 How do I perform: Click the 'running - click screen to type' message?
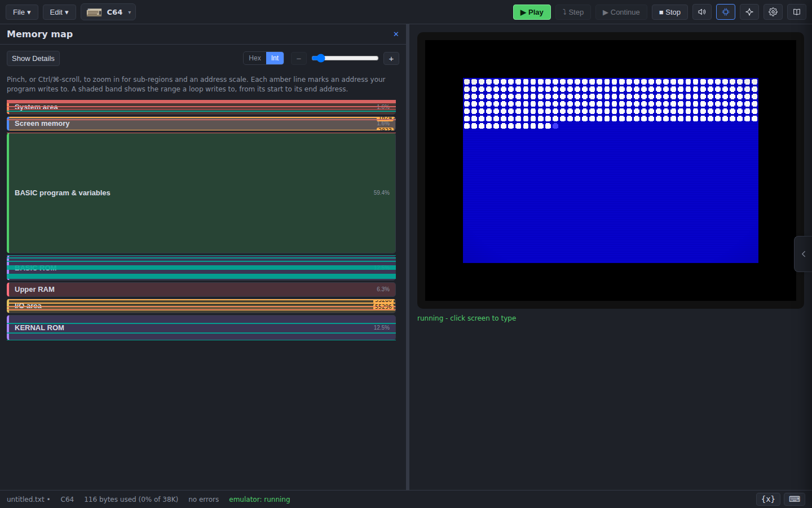(x=466, y=318)
